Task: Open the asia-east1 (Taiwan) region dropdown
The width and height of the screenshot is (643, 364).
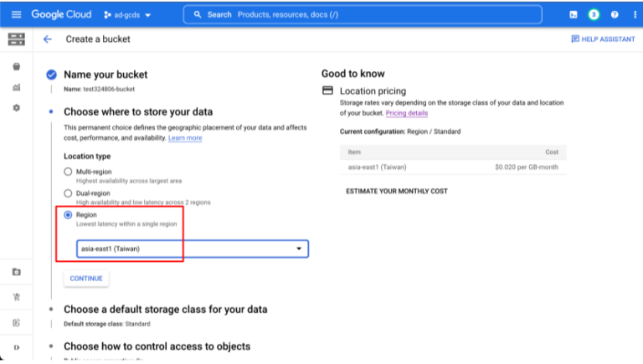Action: 193,249
